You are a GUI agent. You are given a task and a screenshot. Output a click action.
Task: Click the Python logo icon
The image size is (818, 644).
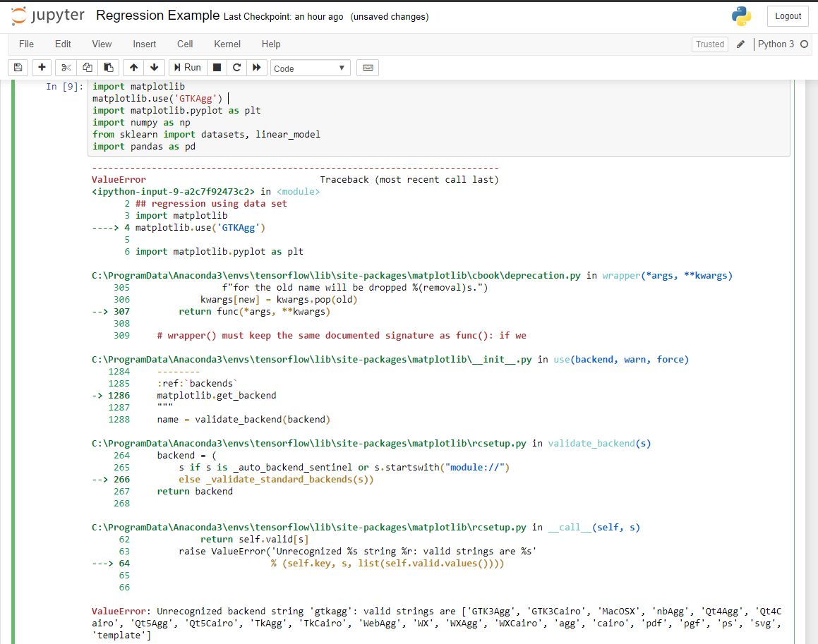[x=741, y=16]
